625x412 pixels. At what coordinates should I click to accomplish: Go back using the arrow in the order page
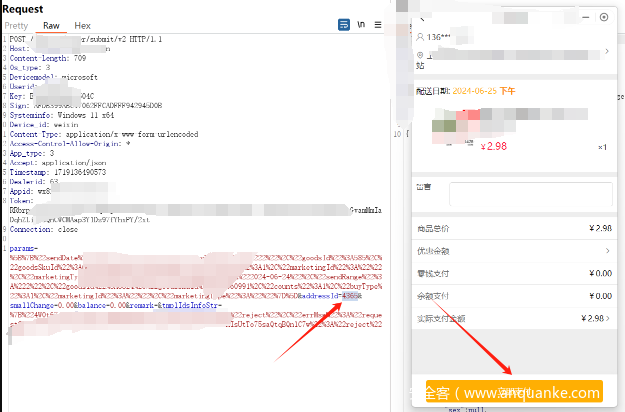(x=422, y=19)
